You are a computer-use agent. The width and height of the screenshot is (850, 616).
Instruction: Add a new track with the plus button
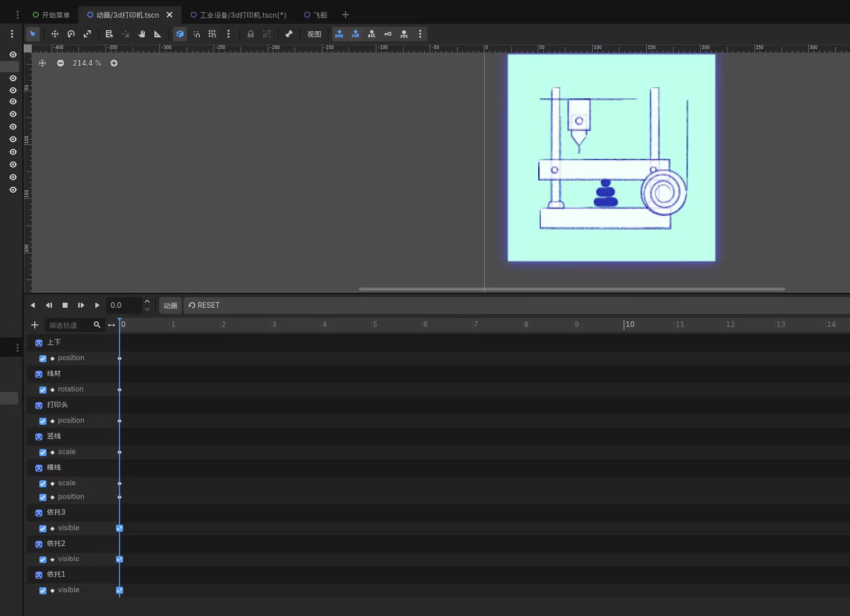pyautogui.click(x=34, y=325)
